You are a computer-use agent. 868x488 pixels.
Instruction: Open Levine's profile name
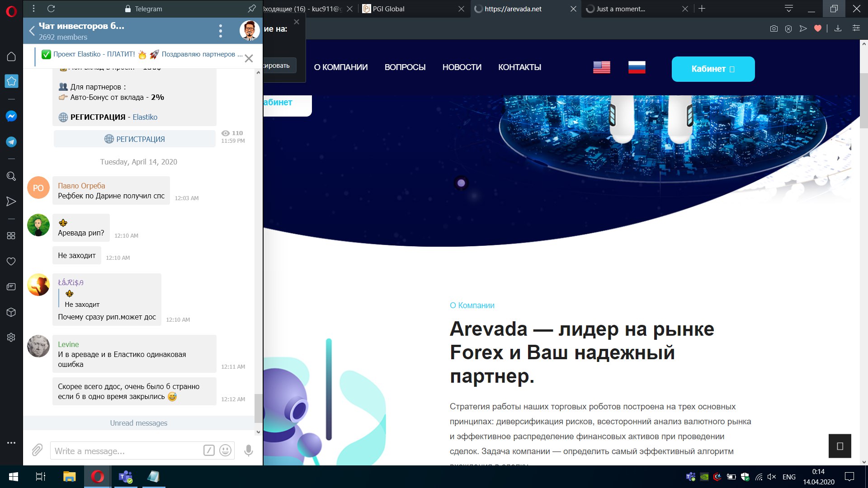pyautogui.click(x=68, y=344)
